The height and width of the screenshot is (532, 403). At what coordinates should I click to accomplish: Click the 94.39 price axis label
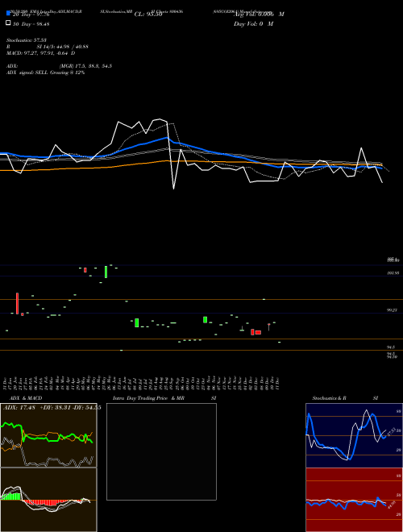point(393,357)
